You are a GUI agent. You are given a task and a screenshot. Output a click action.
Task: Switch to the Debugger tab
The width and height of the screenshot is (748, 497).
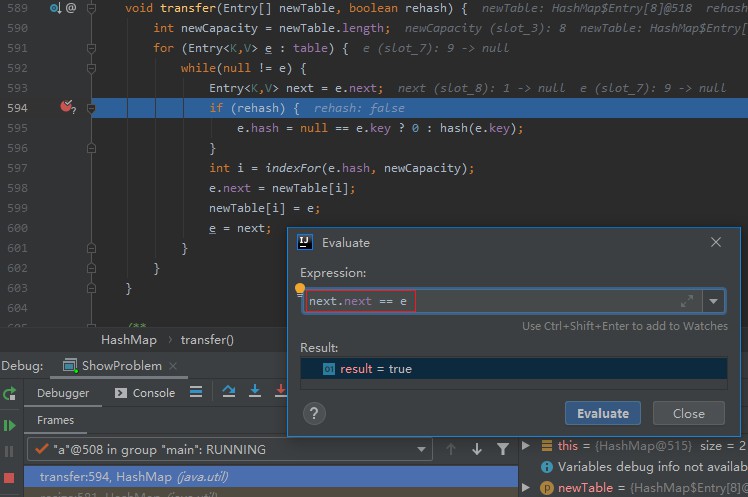tap(63, 393)
